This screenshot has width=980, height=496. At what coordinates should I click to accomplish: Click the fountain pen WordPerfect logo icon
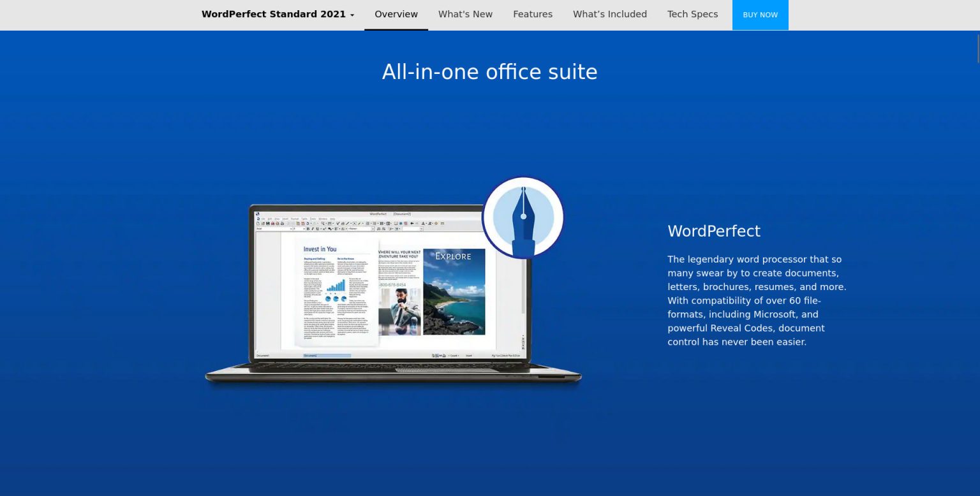click(x=523, y=218)
